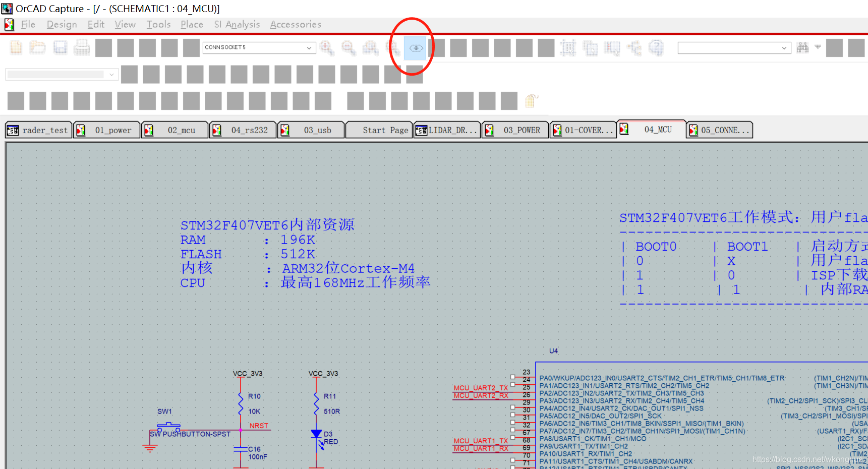Image resolution: width=868 pixels, height=469 pixels.
Task: Select the U4 reference designator
Action: (553, 351)
